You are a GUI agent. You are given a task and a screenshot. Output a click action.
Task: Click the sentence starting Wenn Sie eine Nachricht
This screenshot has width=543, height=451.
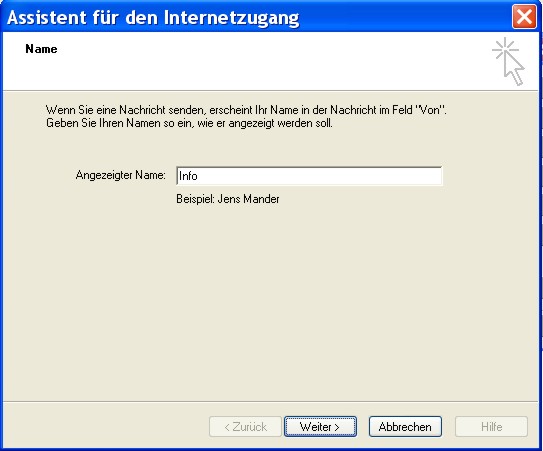[x=246, y=110]
